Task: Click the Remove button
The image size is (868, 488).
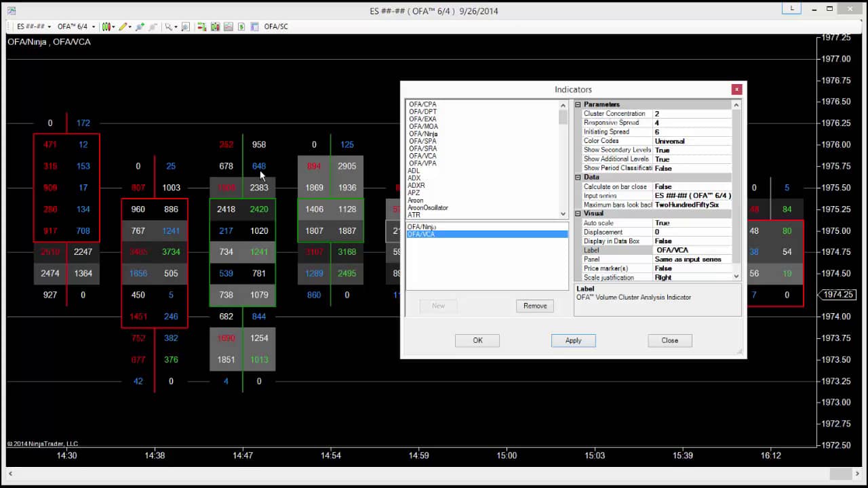Action: click(535, 306)
